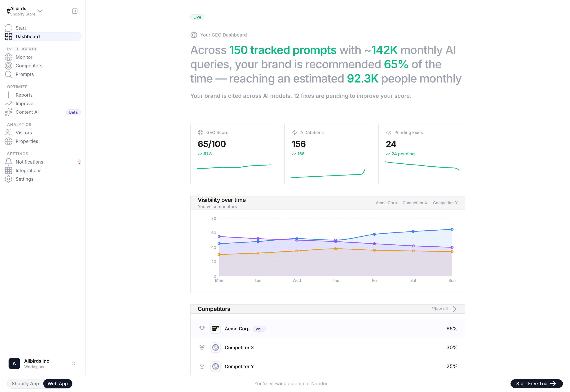Click the arrow next to View all
The image size is (570, 392).
pyautogui.click(x=454, y=309)
